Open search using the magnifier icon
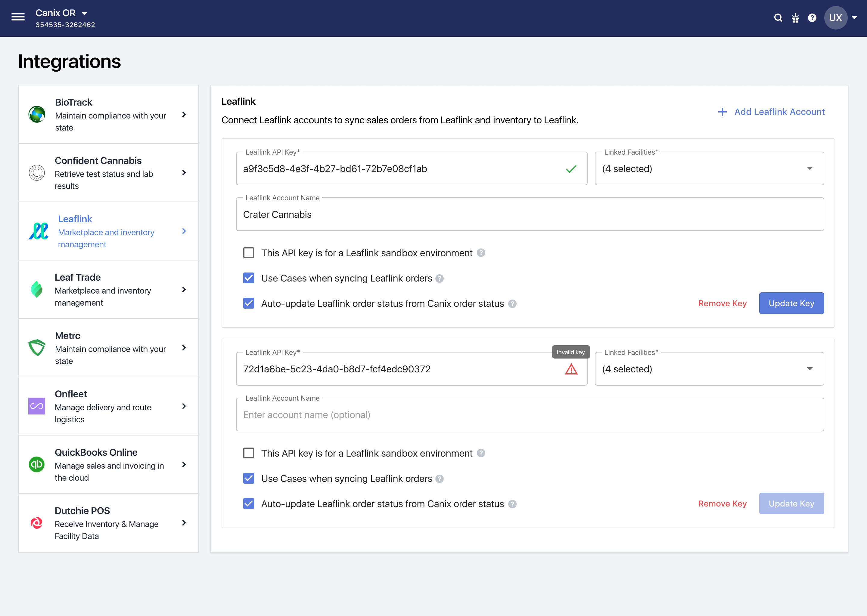This screenshot has width=867, height=616. click(x=778, y=17)
